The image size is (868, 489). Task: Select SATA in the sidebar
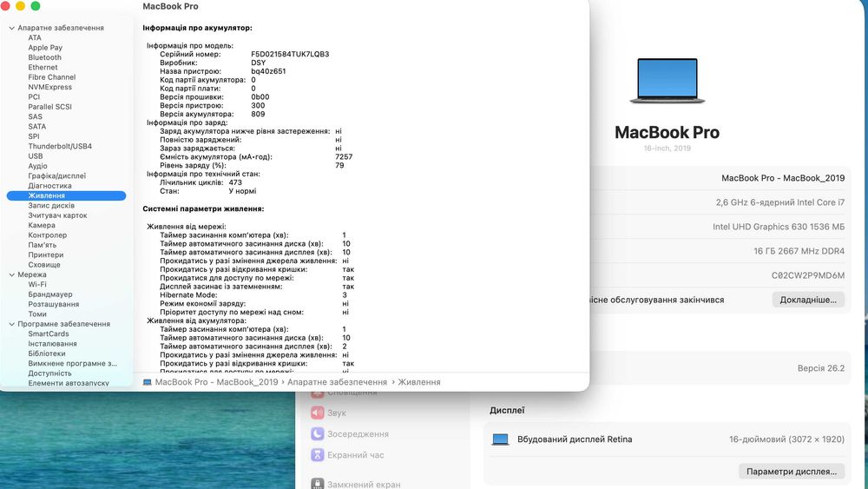click(37, 127)
